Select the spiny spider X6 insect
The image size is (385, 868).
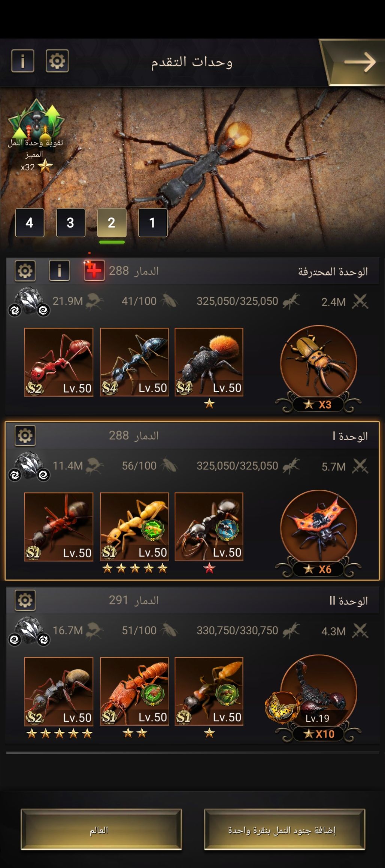click(319, 533)
